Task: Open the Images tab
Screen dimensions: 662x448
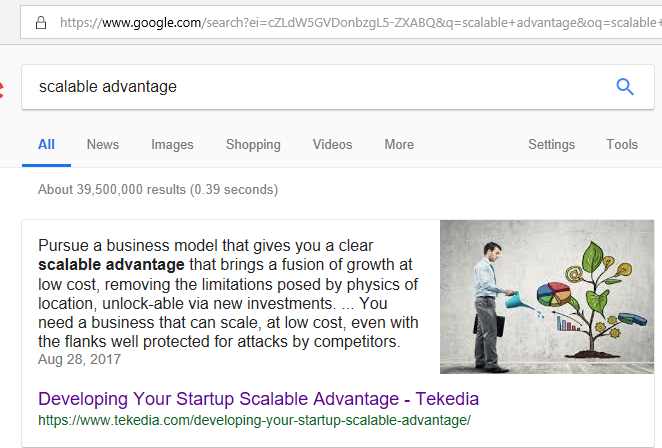Action: click(172, 145)
